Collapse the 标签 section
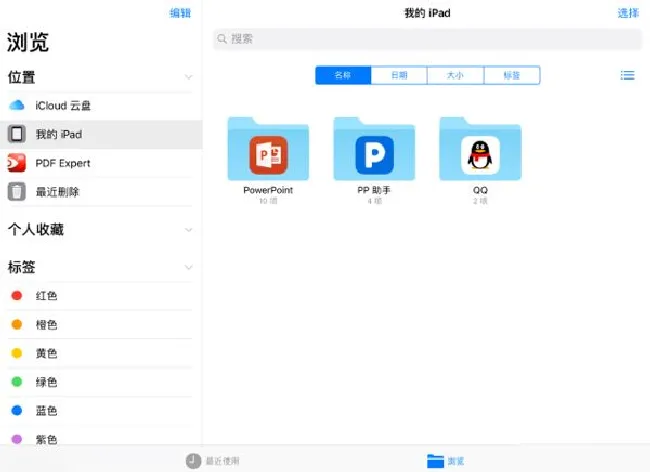Image resolution: width=650 pixels, height=472 pixels. tap(189, 267)
